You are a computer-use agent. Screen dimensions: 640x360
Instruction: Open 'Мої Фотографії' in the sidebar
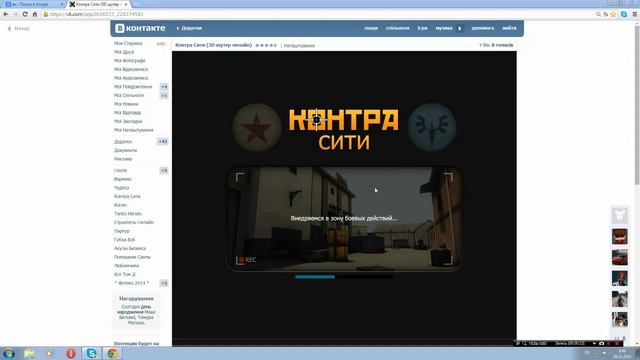coord(130,61)
